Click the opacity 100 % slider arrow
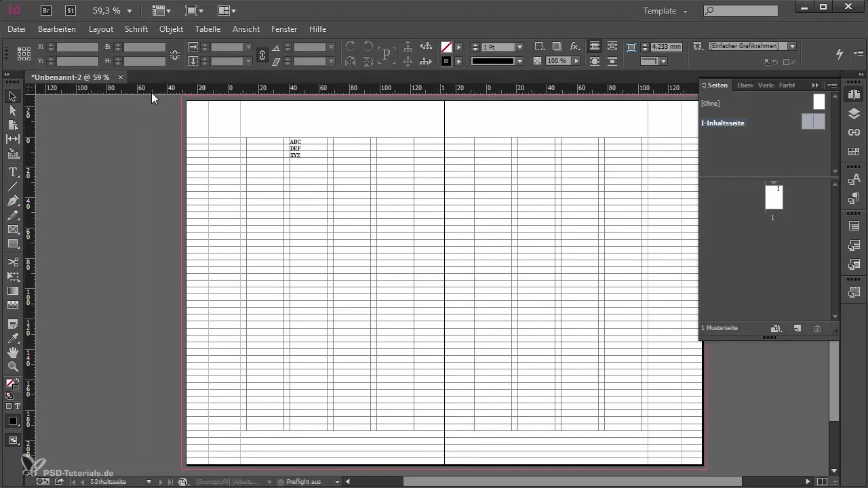The height and width of the screenshot is (488, 868). (x=576, y=61)
